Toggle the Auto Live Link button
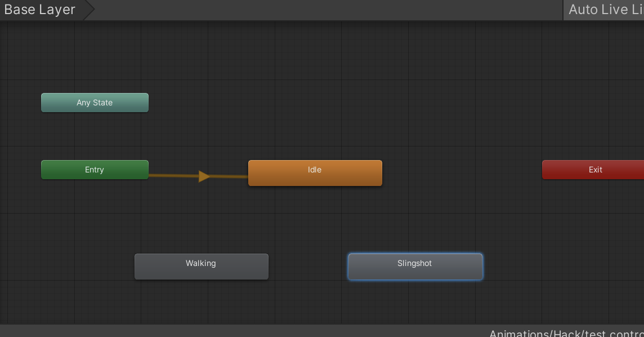This screenshot has height=337, width=644. click(605, 10)
